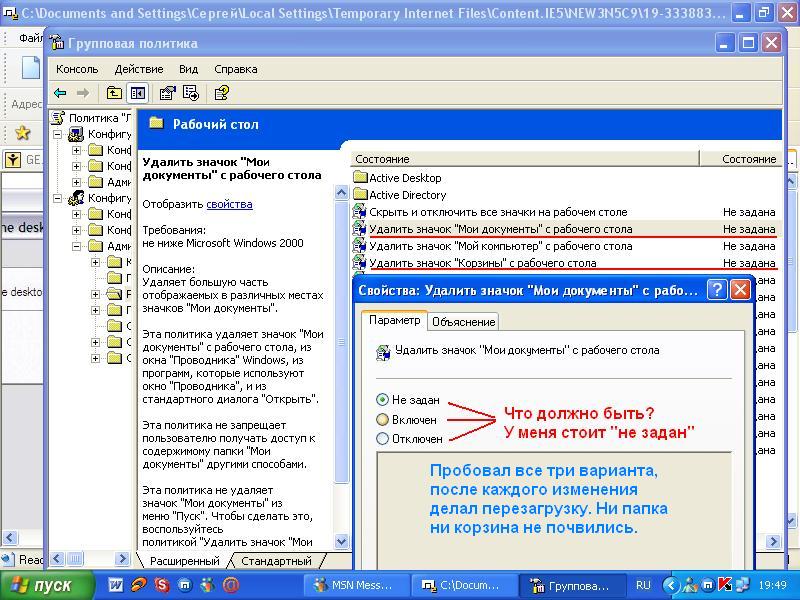The image size is (800, 600).
Task: Click tree pane horizontal scrollbar left arrow
Action: click(57, 559)
